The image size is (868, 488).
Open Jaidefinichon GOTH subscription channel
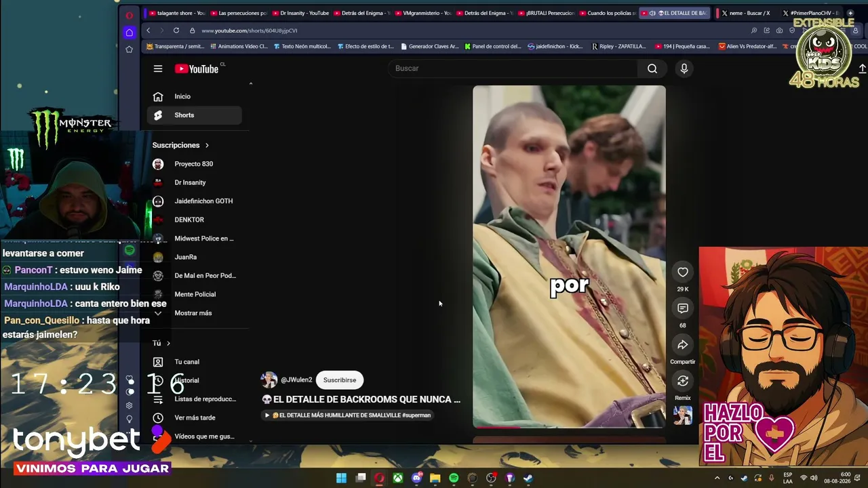click(195, 201)
